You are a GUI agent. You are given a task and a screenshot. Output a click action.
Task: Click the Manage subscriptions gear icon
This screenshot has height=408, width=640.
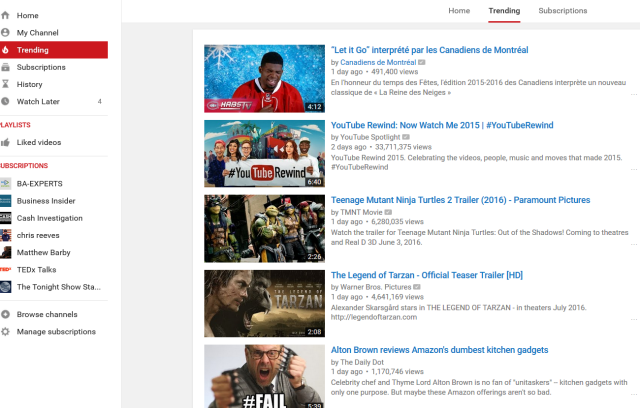pos(5,332)
